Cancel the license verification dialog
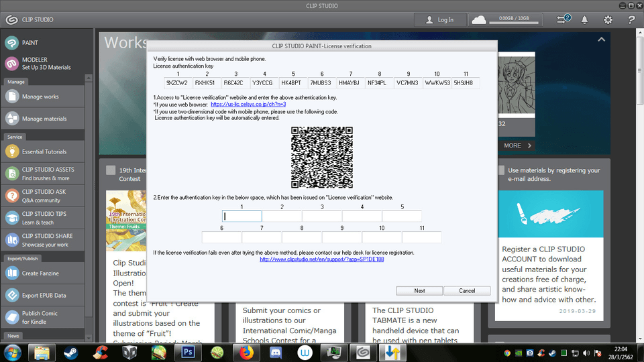The image size is (644, 362). [468, 290]
